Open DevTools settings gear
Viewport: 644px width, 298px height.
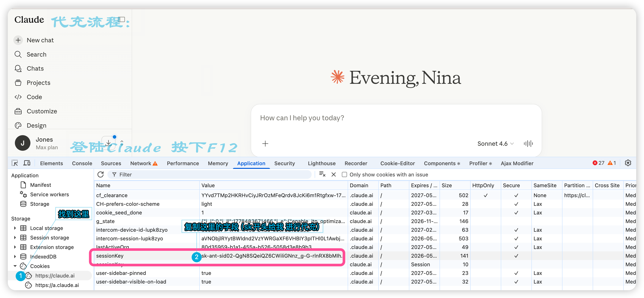click(x=628, y=163)
